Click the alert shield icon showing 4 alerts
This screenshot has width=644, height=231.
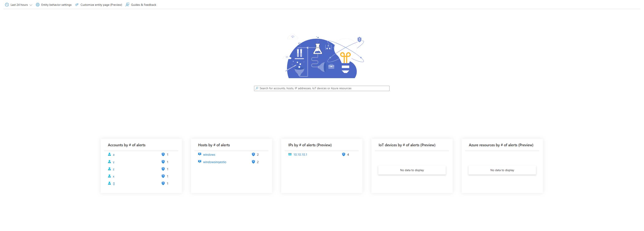tap(344, 154)
